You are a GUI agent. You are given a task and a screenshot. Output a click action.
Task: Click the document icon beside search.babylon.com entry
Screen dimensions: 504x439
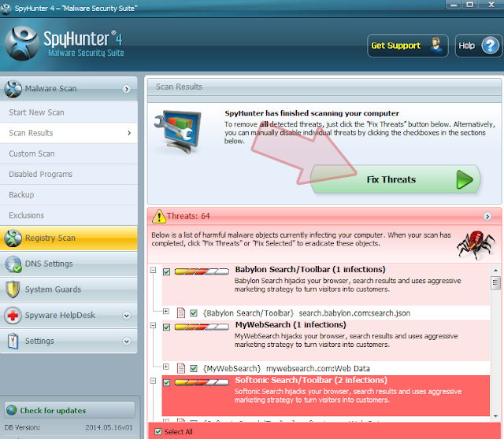pyautogui.click(x=181, y=313)
